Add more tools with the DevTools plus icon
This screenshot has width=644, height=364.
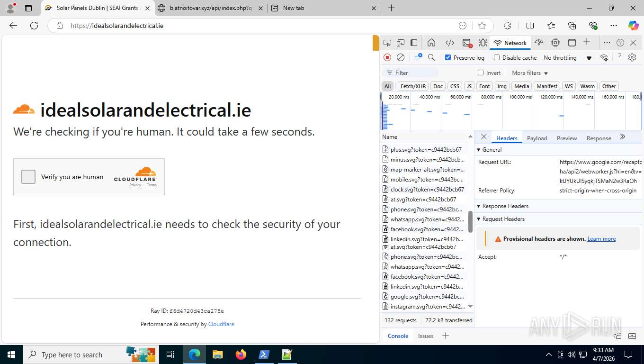tap(587, 42)
